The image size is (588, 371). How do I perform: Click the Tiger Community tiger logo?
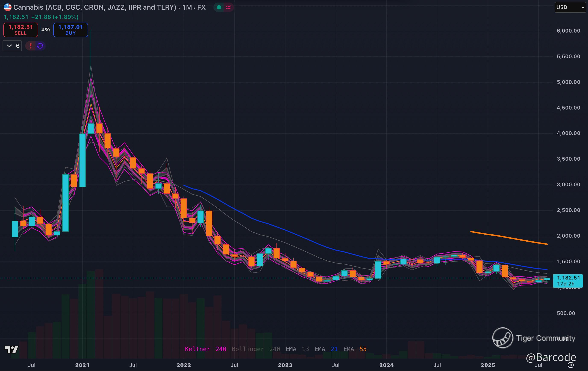tap(503, 338)
